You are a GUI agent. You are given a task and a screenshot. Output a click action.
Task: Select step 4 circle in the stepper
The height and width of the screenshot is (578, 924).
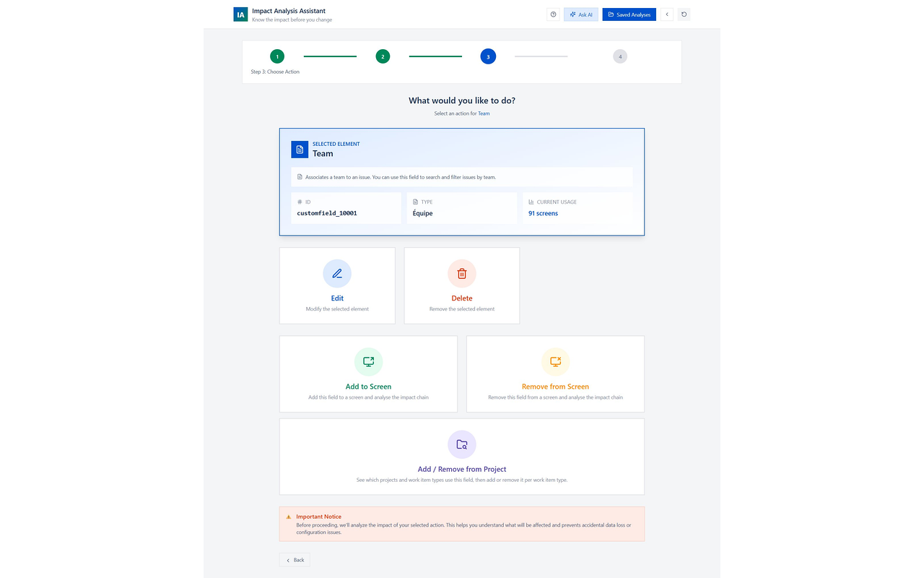tap(620, 56)
